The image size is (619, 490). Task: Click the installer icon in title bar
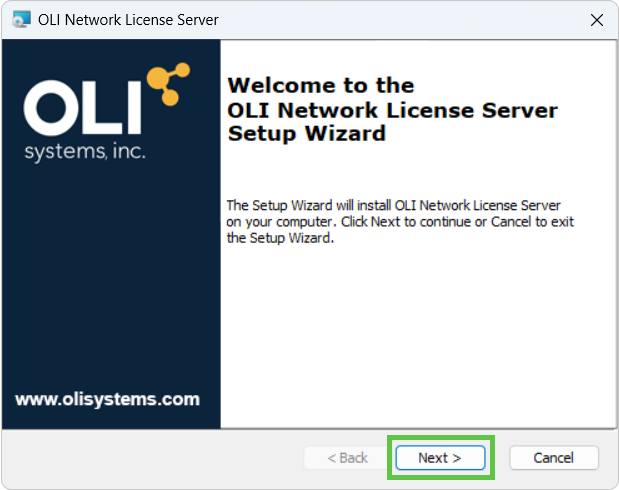tap(21, 20)
